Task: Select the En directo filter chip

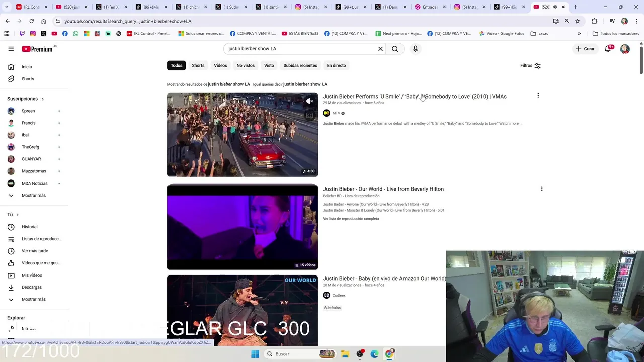Action: [x=336, y=65]
